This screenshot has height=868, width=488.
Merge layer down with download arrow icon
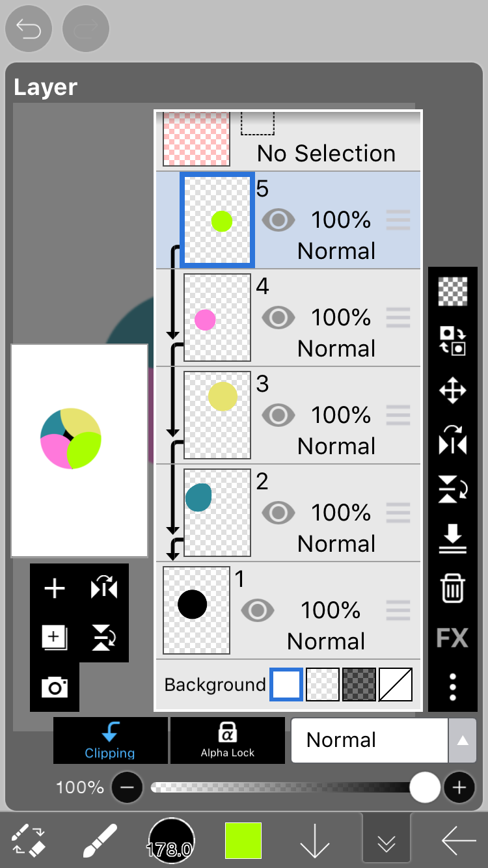(453, 538)
